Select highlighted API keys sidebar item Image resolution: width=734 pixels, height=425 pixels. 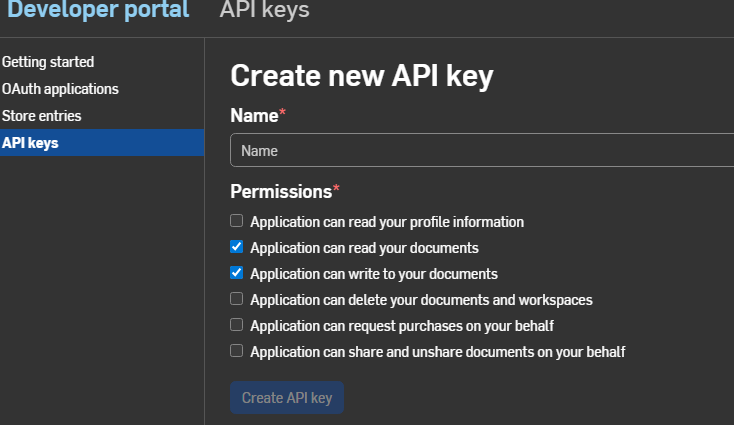(102, 143)
